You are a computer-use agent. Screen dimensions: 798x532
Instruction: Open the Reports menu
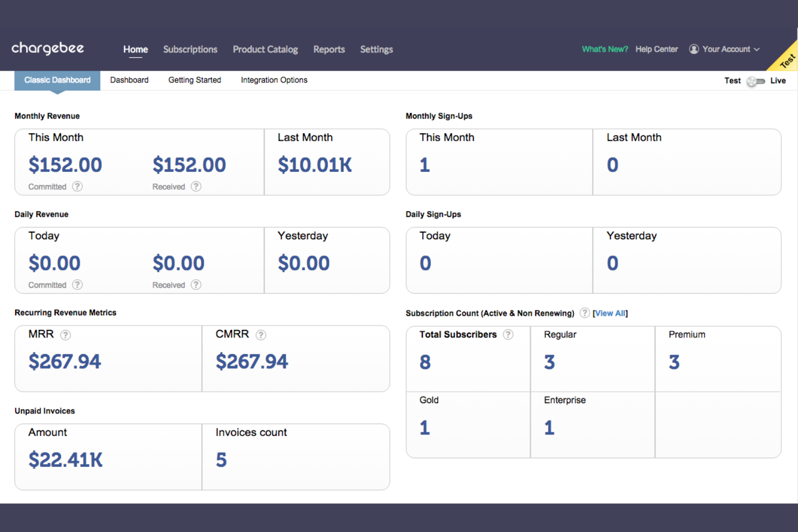[329, 49]
